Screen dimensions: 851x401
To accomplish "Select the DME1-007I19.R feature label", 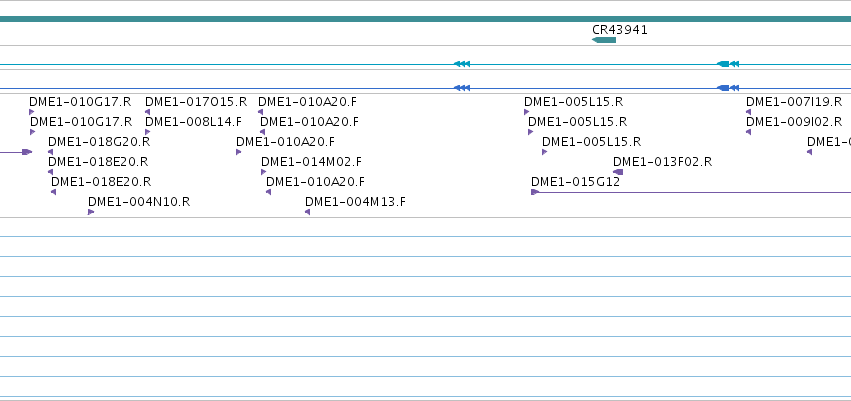I will tap(794, 102).
